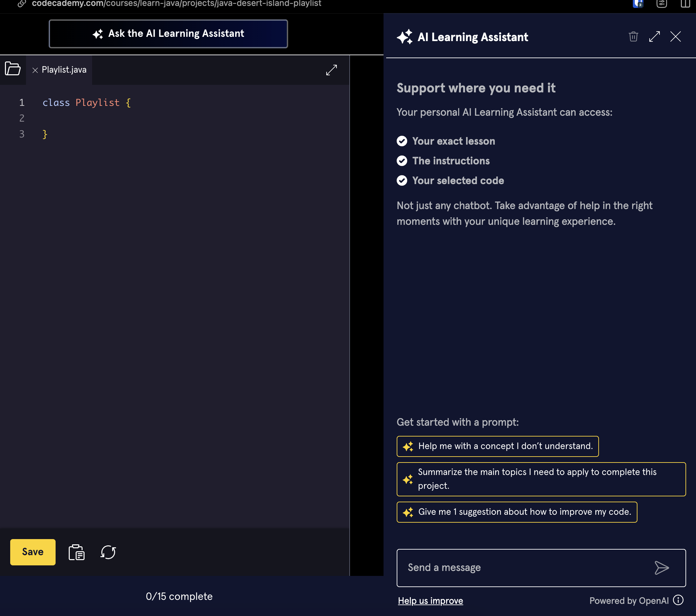Click 'Support where you need it' heading
Image resolution: width=696 pixels, height=616 pixels.
[476, 88]
